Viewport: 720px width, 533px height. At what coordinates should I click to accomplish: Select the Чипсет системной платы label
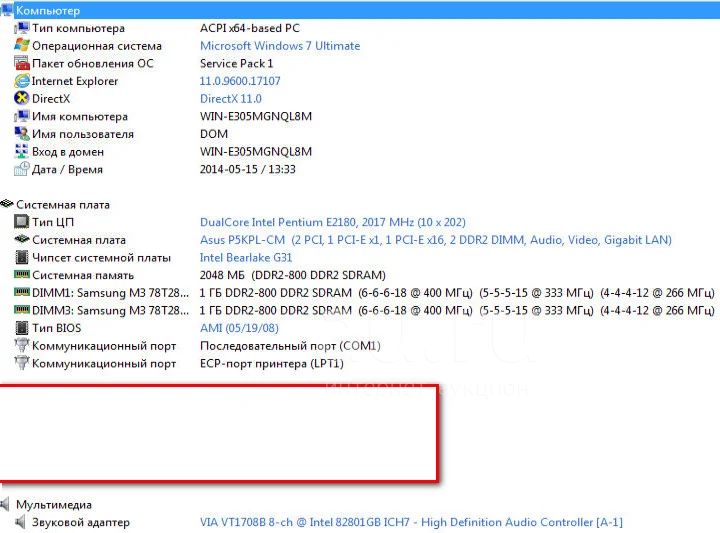coord(101,258)
